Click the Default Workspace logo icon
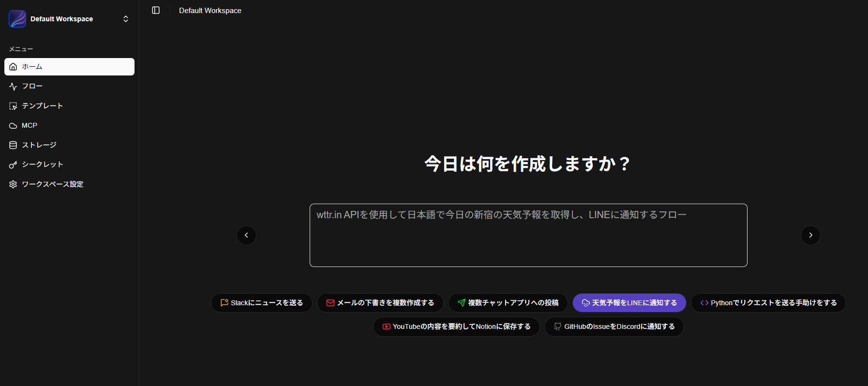868x386 pixels. pos(17,19)
